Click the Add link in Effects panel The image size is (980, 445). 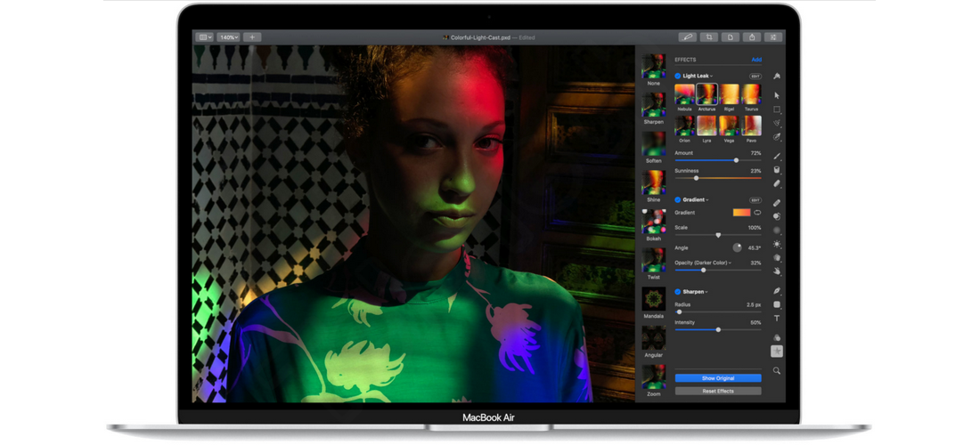tap(756, 60)
